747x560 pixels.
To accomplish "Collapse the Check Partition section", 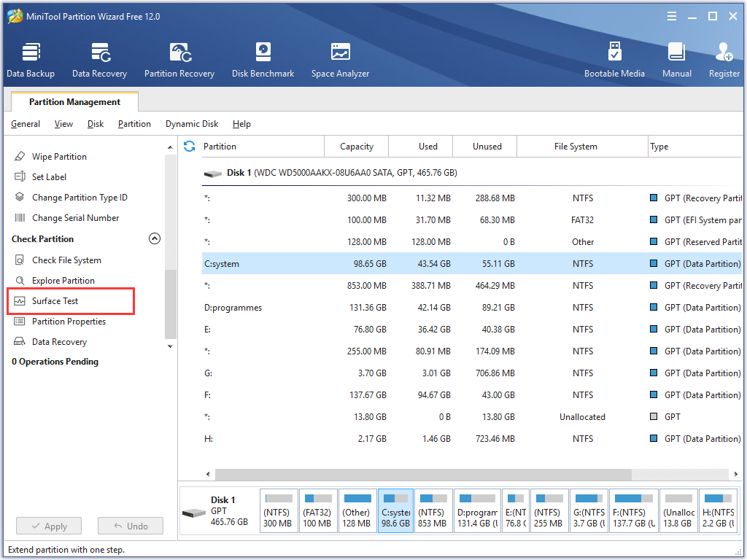I will pos(155,238).
